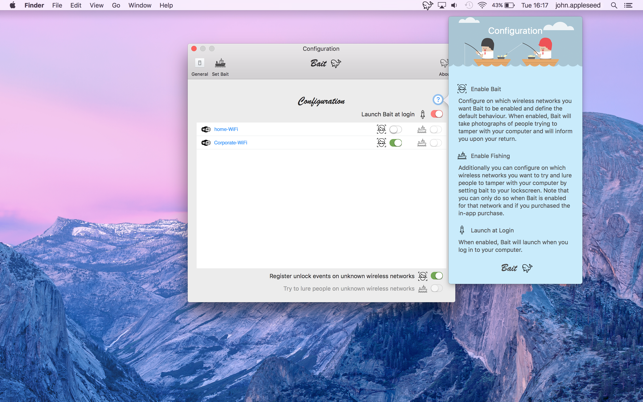
Task: Select the Corporate-WiFi network name
Action: point(230,143)
